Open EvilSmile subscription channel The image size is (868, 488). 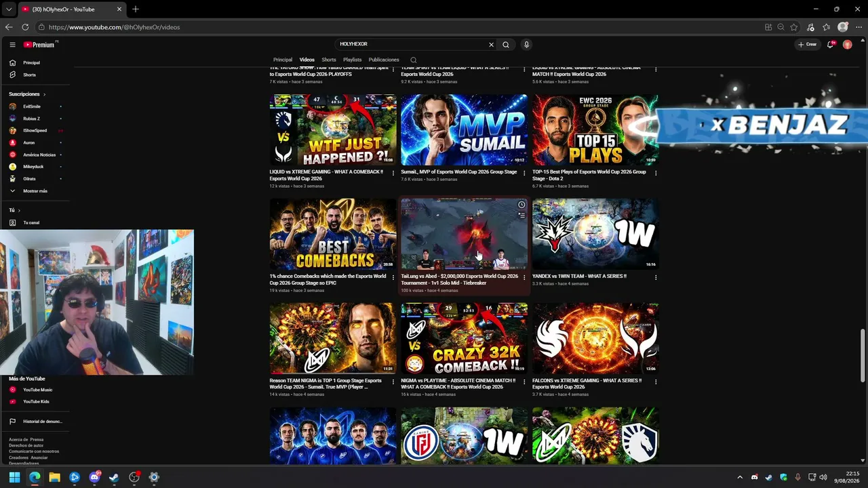32,106
